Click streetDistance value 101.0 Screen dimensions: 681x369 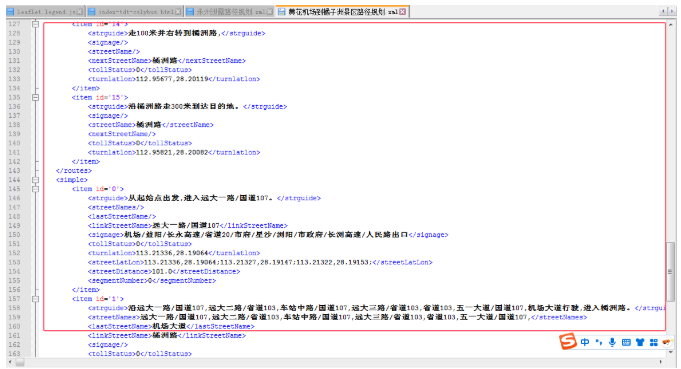(x=162, y=271)
